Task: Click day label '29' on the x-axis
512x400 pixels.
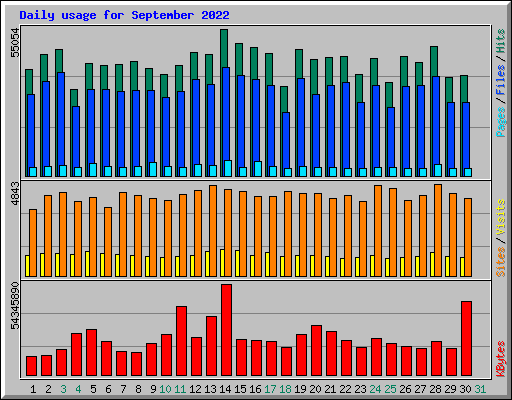Action: (450, 389)
